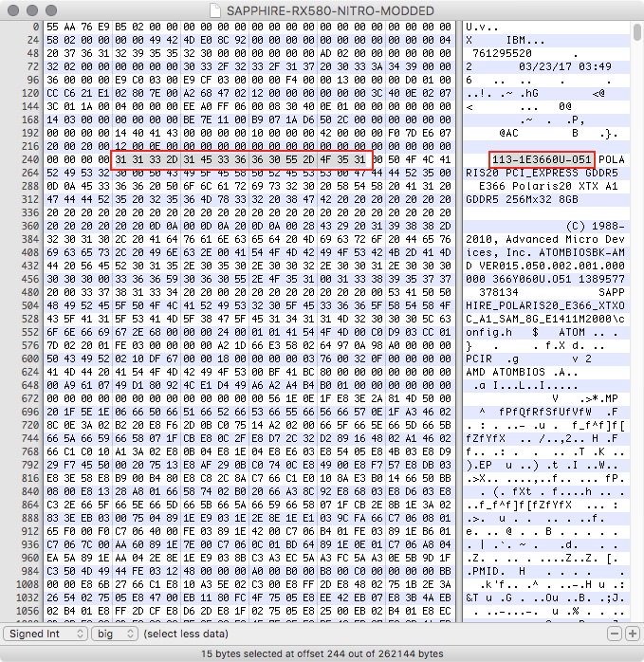
Task: Click the hex group '31 31 33 2D' in line 240
Action: pos(146,159)
